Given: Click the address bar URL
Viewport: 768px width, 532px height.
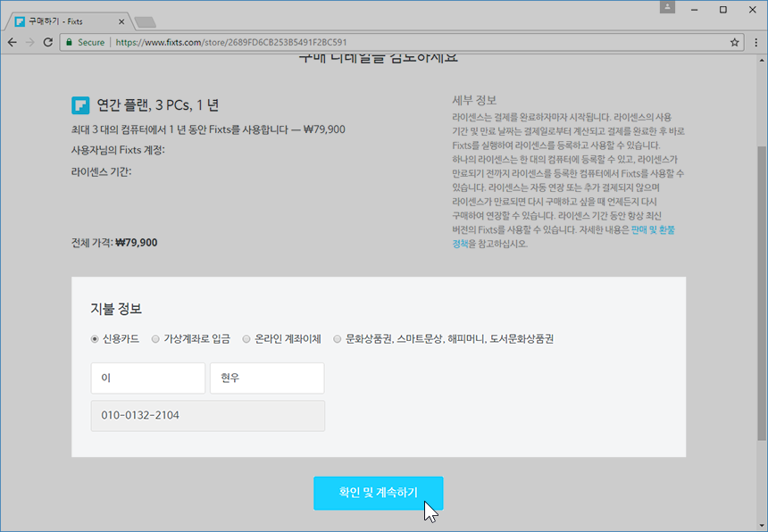Looking at the screenshot, I should (x=231, y=43).
